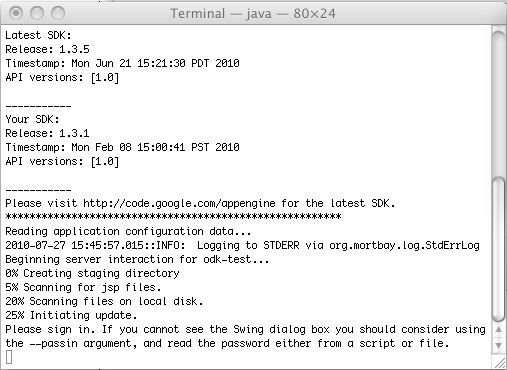Click the Release: 1.3.1 line
The height and width of the screenshot is (370, 507).
[x=47, y=133]
